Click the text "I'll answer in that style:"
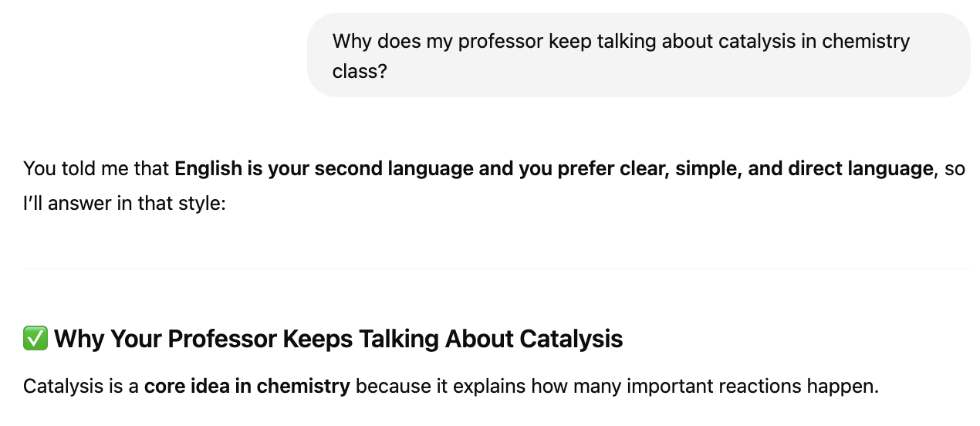The height and width of the screenshot is (426, 980). (x=124, y=205)
